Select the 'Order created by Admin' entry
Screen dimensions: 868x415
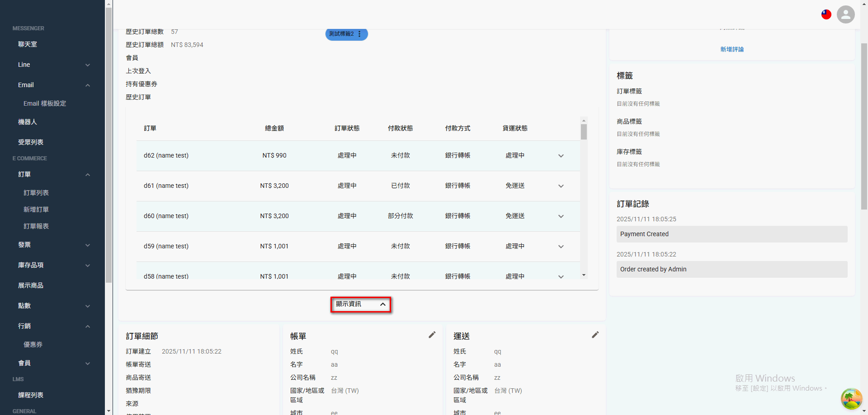point(732,269)
